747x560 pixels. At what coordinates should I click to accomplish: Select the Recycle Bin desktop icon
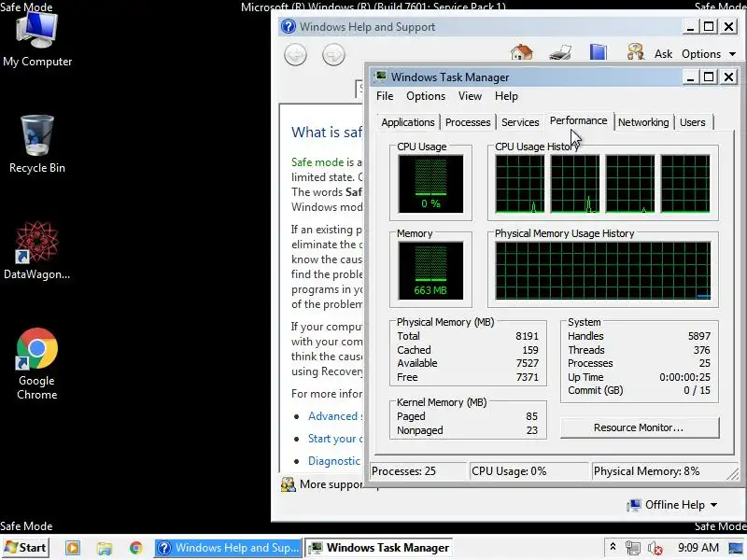pyautogui.click(x=37, y=145)
